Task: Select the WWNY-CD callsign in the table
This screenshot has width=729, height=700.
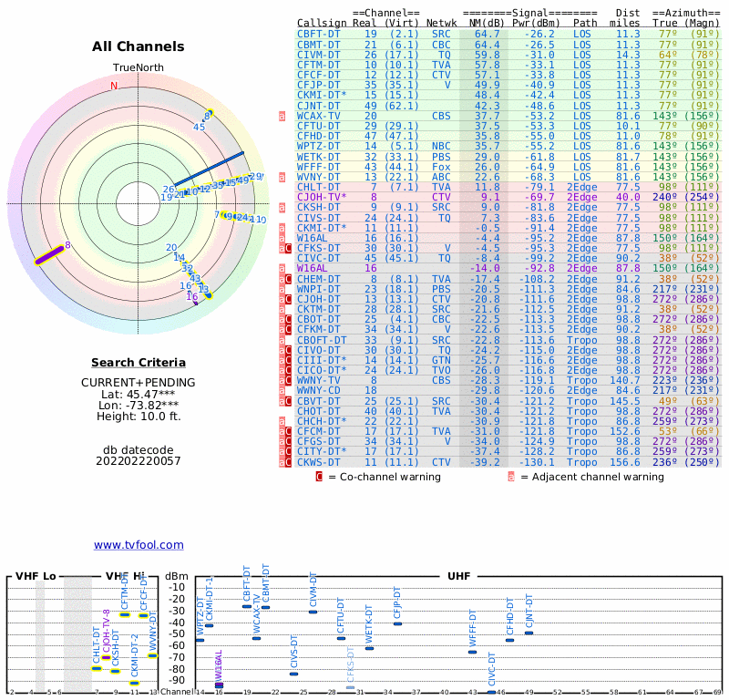Action: (318, 391)
